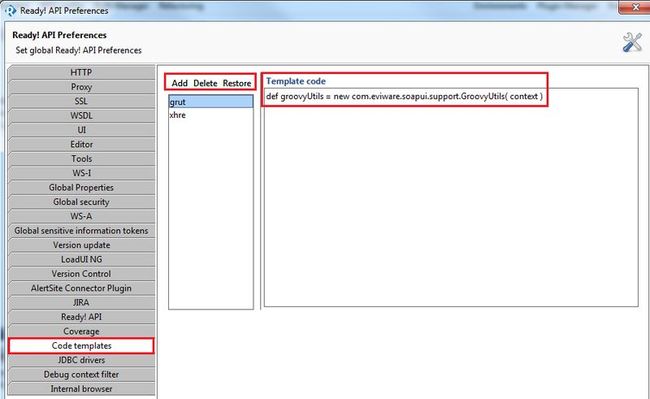
Task: Open the LoadUI NG tab
Action: [x=81, y=259]
